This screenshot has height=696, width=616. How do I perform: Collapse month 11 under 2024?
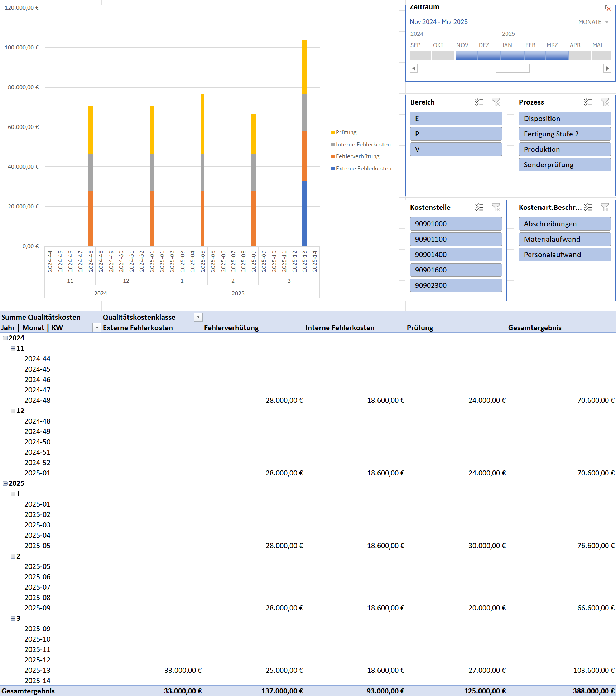(x=13, y=348)
